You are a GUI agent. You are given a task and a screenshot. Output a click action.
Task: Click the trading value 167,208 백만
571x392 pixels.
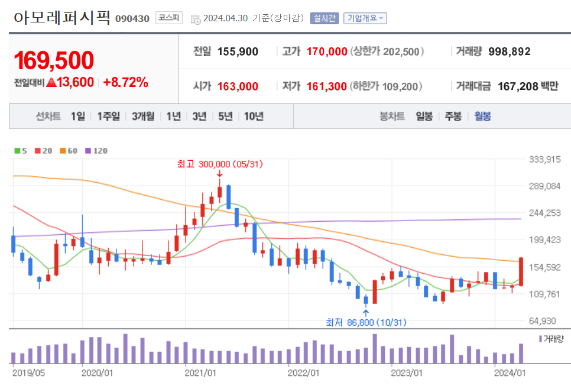[x=528, y=86]
